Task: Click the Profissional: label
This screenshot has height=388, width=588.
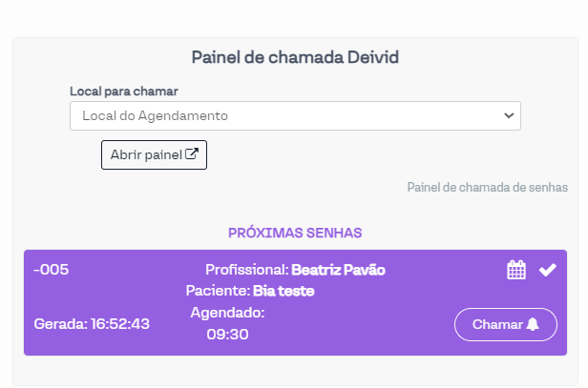Action: (246, 270)
